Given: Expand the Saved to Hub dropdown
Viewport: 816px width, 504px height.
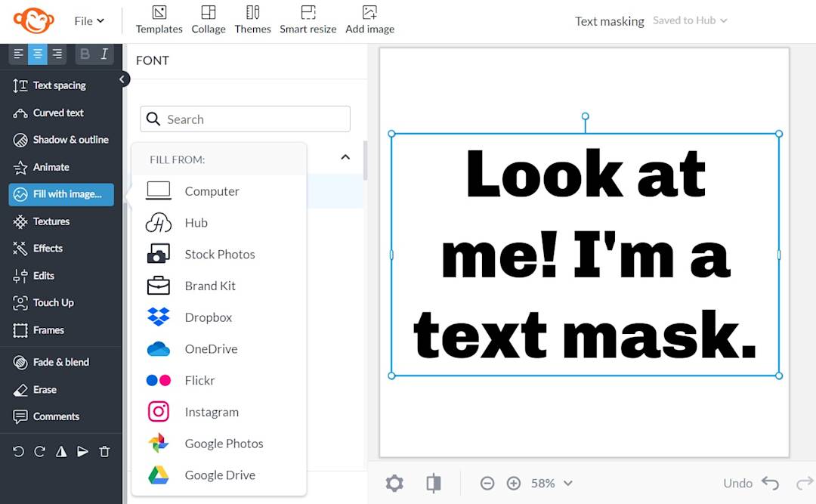Looking at the screenshot, I should pos(690,20).
